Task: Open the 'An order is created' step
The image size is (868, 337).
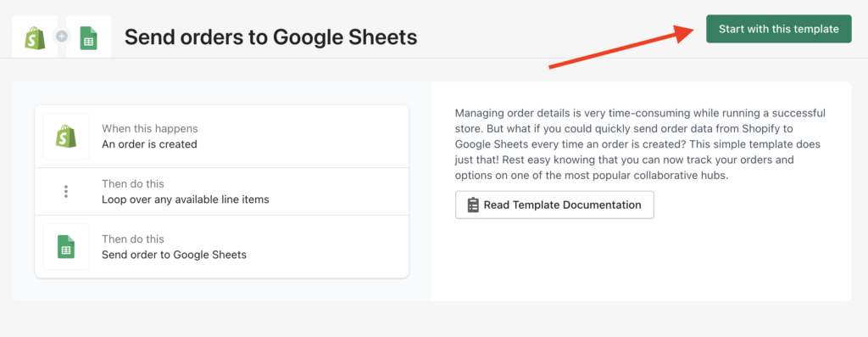Action: coord(221,137)
